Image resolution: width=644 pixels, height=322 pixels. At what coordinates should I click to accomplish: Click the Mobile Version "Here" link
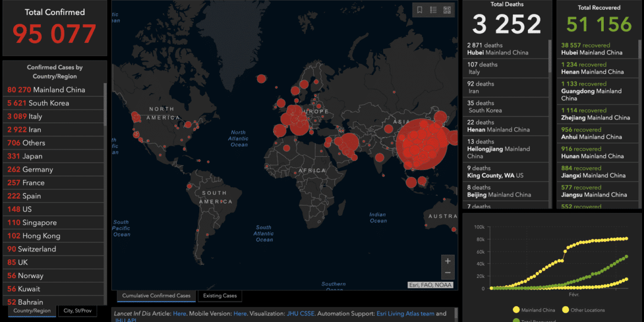(x=240, y=313)
